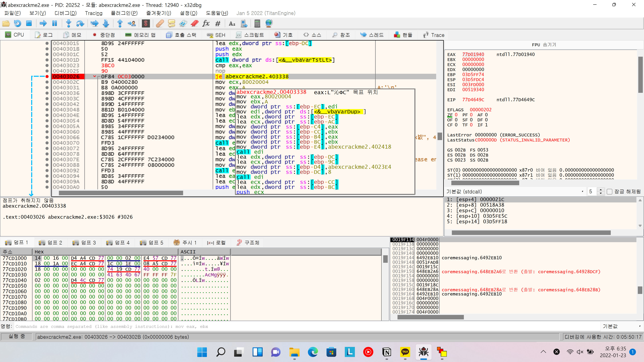Switch to the SEH tab
The width and height of the screenshot is (644, 362).
pos(216,35)
